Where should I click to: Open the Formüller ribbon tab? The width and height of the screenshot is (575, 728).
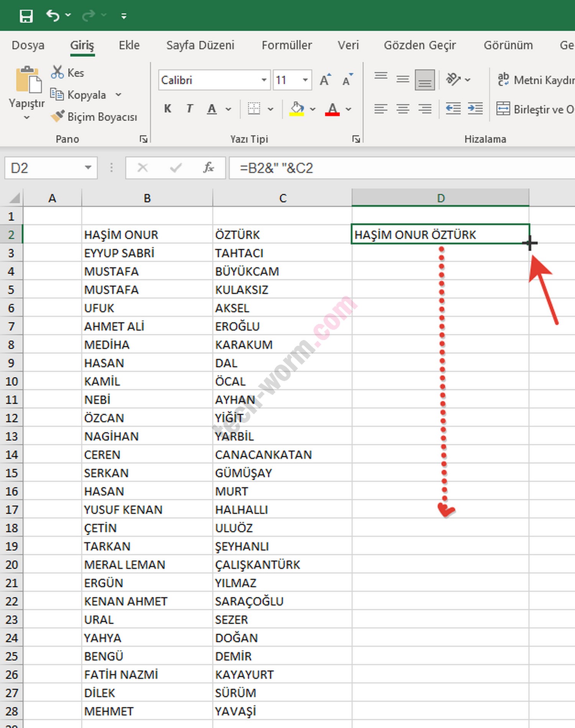click(x=286, y=45)
